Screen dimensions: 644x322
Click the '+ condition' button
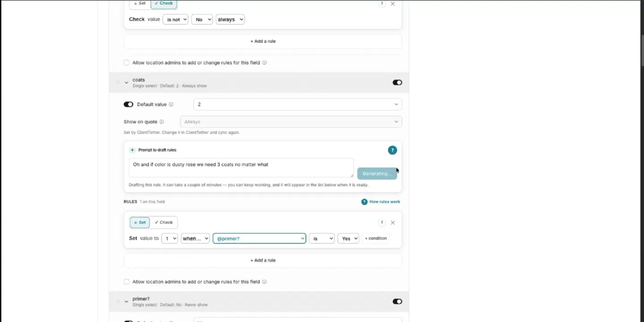coord(376,238)
